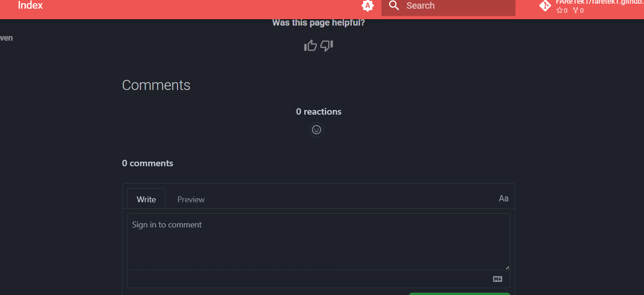
Task: Click the thumbs up helpful icon
Action: tap(311, 46)
